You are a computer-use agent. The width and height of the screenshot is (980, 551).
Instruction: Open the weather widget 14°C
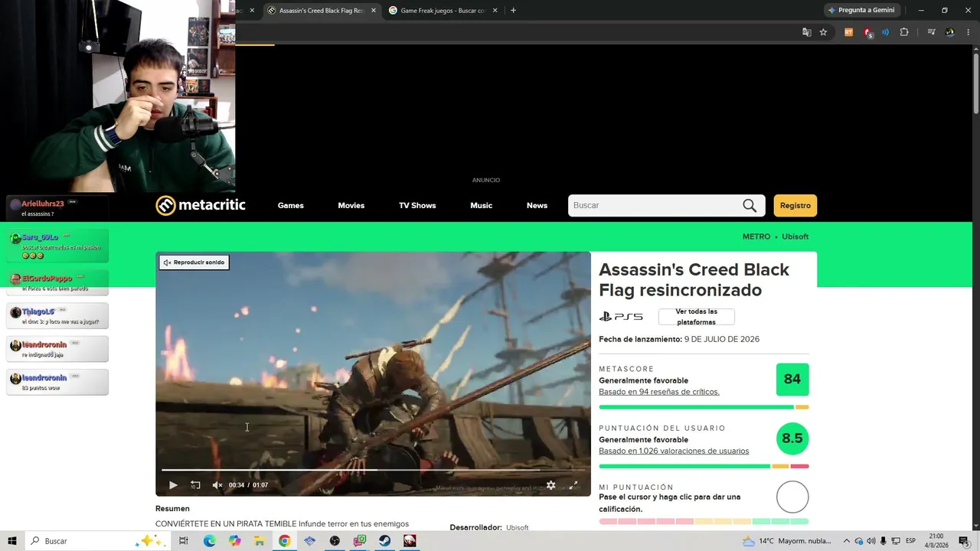(788, 541)
